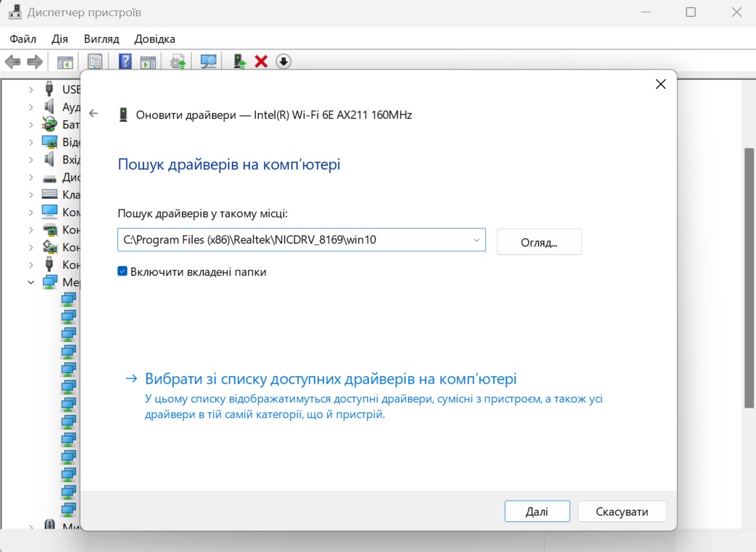
Task: Open the Вигляд menu
Action: click(x=101, y=39)
